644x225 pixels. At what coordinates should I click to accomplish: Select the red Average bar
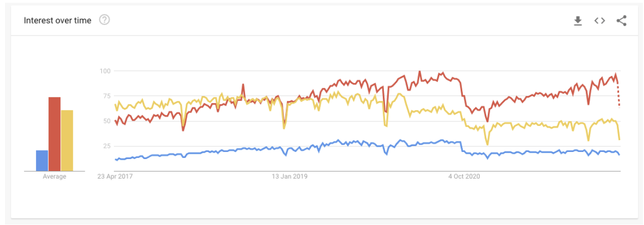pyautogui.click(x=54, y=134)
